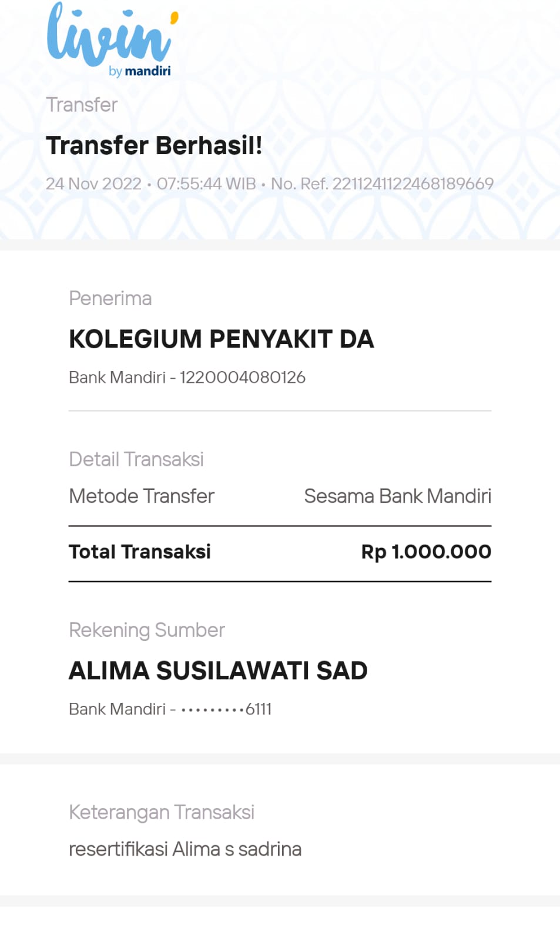
Task: Click the "Detail Transaksi" section label
Action: point(136,459)
